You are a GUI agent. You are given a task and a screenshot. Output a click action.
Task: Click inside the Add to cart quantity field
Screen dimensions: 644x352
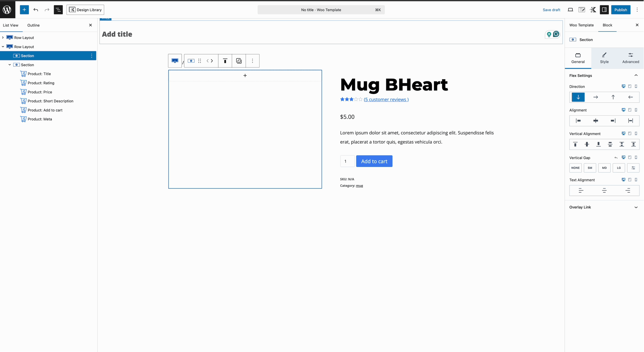tap(347, 161)
